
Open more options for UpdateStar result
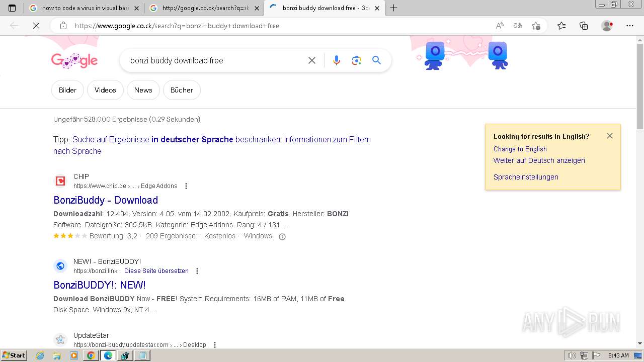coord(215,345)
